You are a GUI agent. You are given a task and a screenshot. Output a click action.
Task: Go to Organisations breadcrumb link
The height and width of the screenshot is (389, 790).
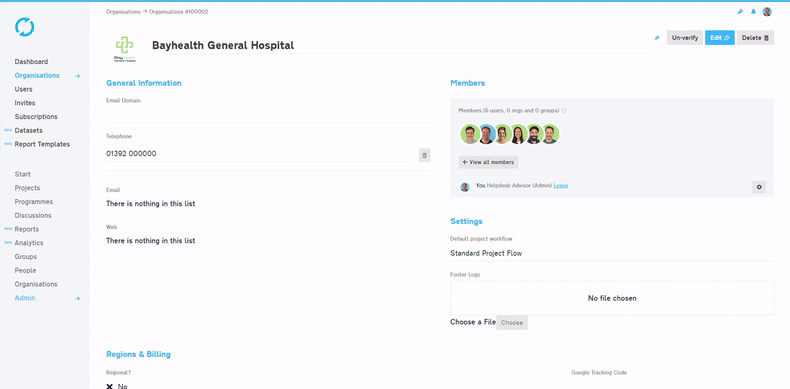pos(123,12)
